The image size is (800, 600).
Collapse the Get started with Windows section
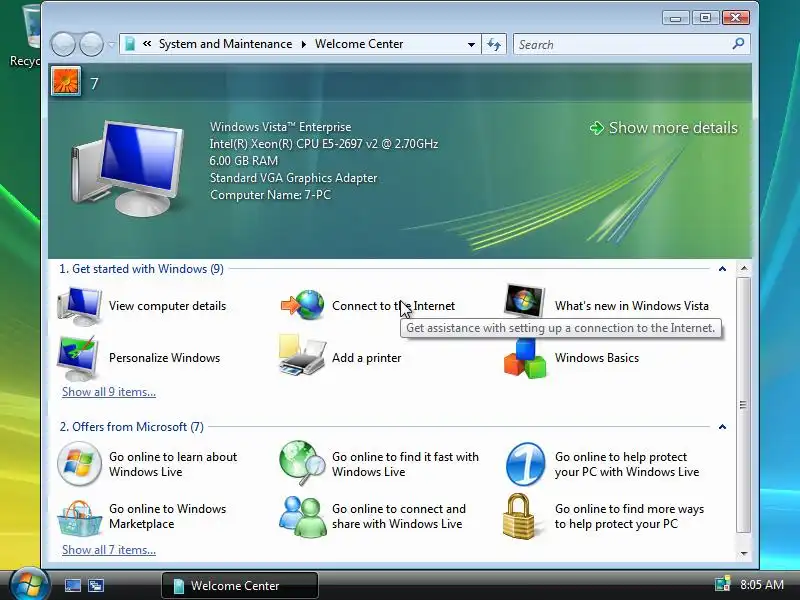coord(722,269)
